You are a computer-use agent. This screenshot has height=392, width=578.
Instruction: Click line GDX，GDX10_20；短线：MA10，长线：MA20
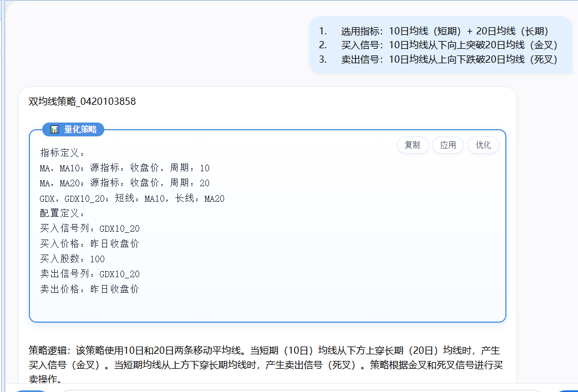pyautogui.click(x=132, y=198)
